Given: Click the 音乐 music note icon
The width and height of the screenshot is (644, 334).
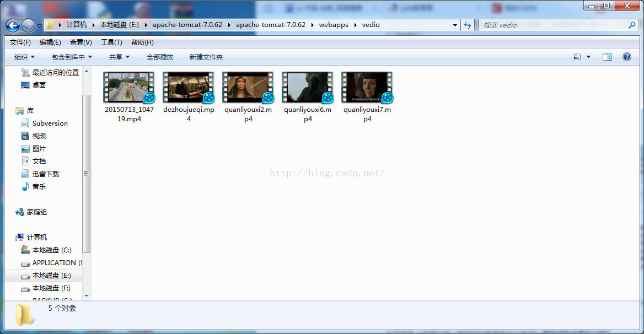Looking at the screenshot, I should pyautogui.click(x=25, y=186).
